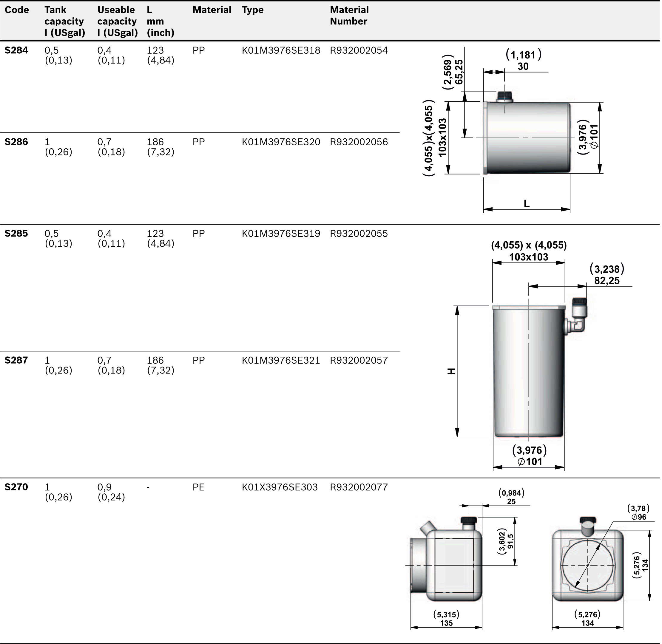Click the 82,25 dimension value
Image resolution: width=662 pixels, height=644 pixels.
(x=607, y=281)
